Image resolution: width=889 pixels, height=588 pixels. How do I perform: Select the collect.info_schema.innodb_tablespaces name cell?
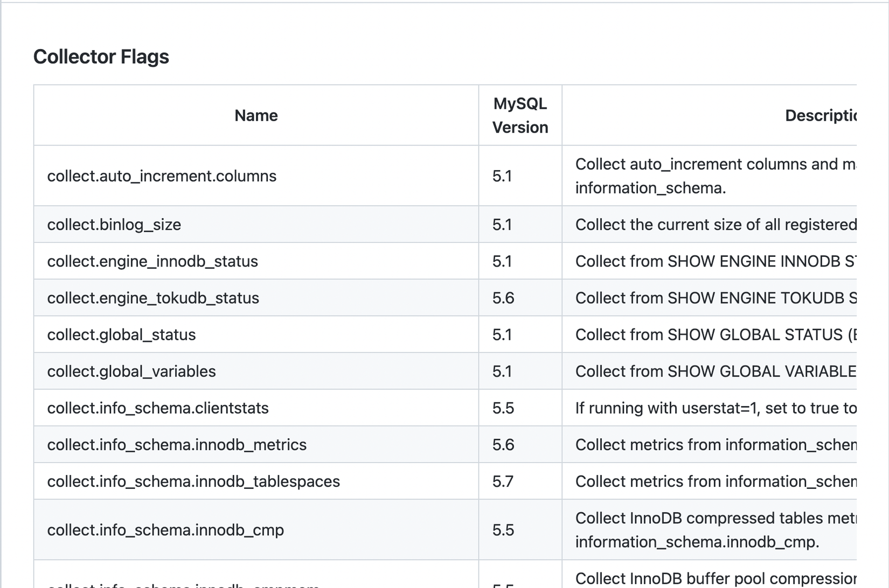pos(193,481)
